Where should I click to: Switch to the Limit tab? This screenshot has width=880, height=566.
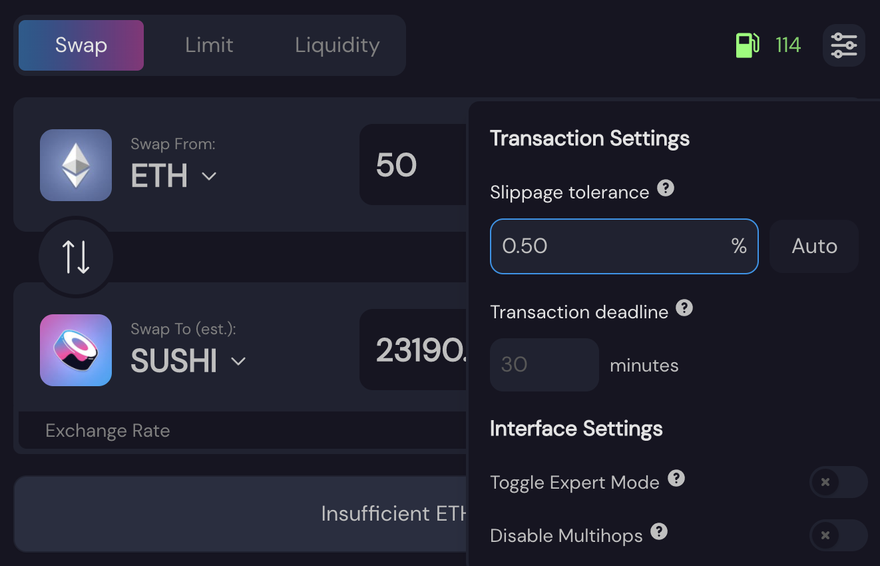[x=209, y=45]
